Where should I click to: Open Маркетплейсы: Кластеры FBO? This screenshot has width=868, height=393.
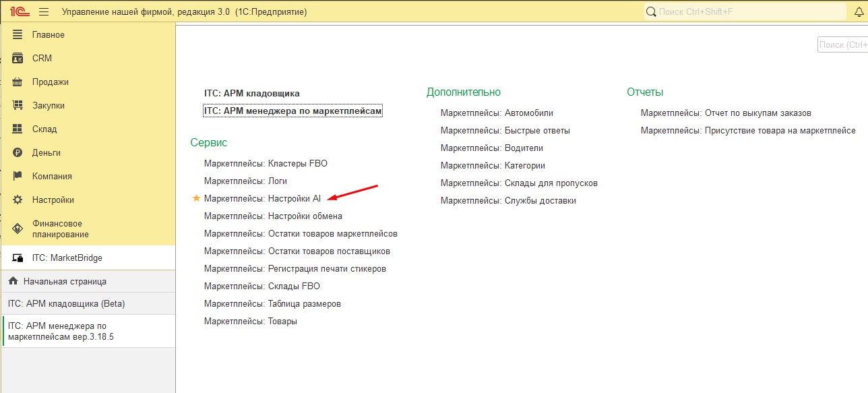coord(266,163)
